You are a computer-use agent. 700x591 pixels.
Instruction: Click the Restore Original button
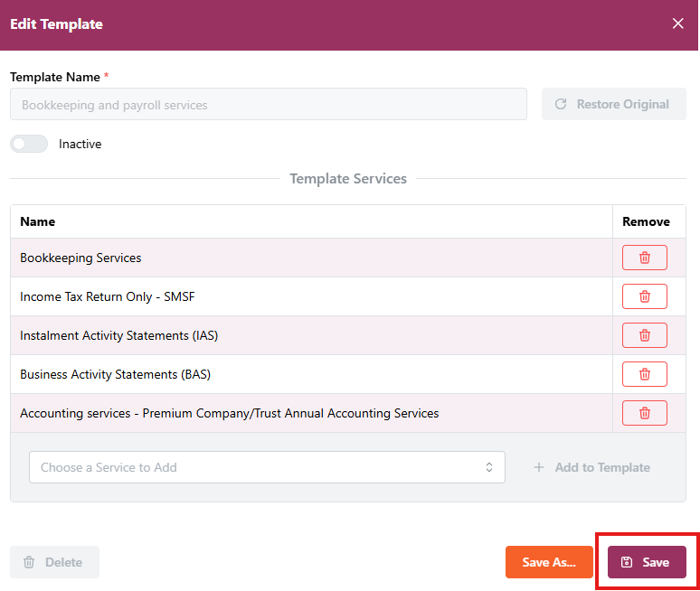(613, 104)
